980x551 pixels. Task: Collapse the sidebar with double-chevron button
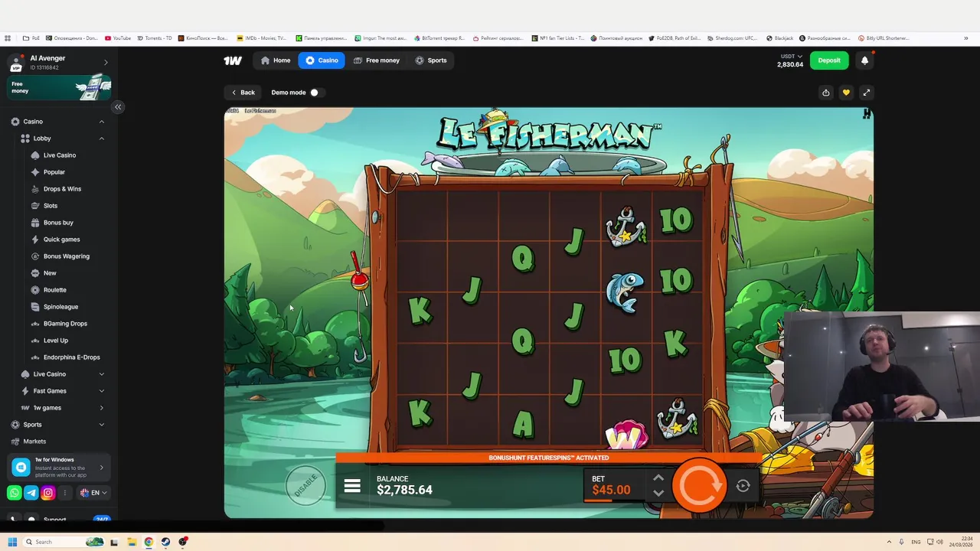click(x=118, y=107)
